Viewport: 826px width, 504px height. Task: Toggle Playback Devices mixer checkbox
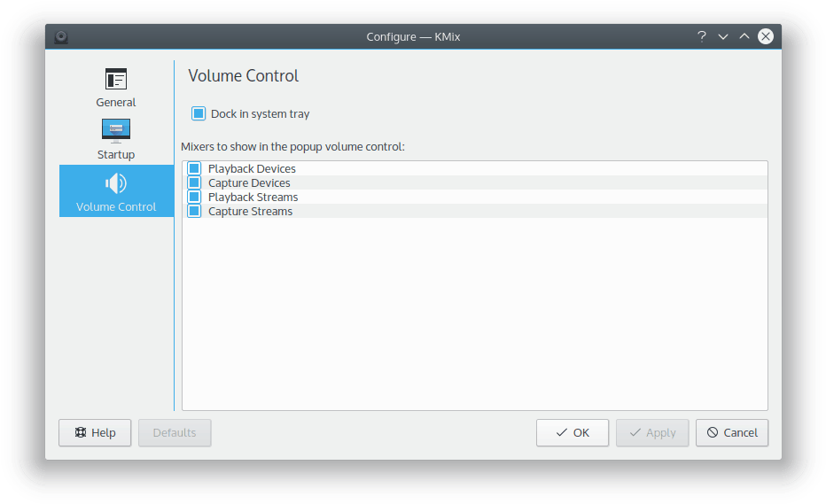click(x=194, y=168)
